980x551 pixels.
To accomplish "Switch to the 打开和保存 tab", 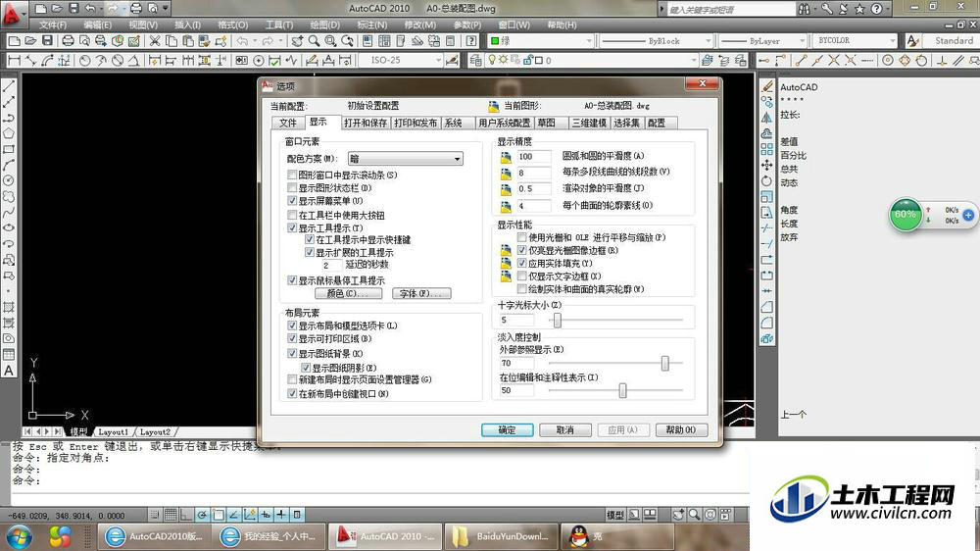I will point(366,123).
